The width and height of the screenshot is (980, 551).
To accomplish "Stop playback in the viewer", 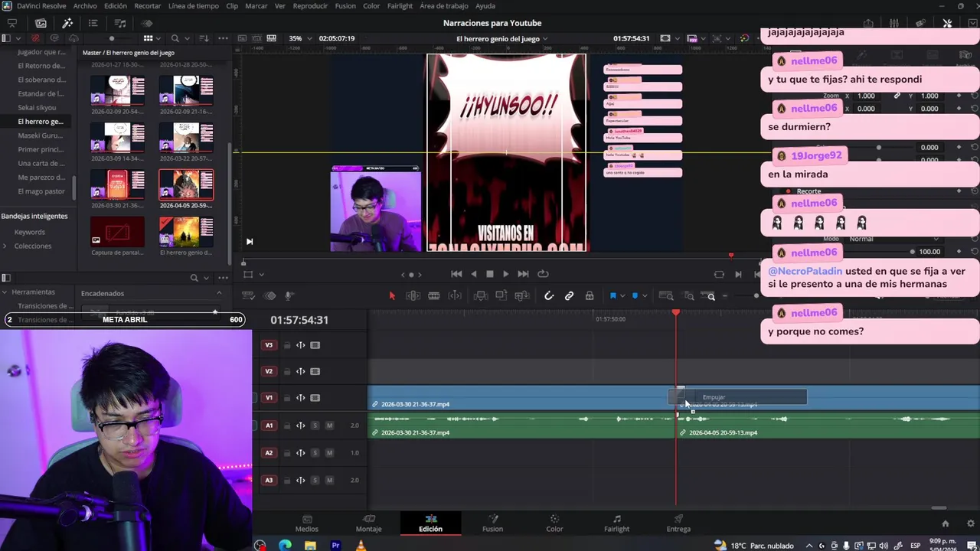I will [x=490, y=274].
